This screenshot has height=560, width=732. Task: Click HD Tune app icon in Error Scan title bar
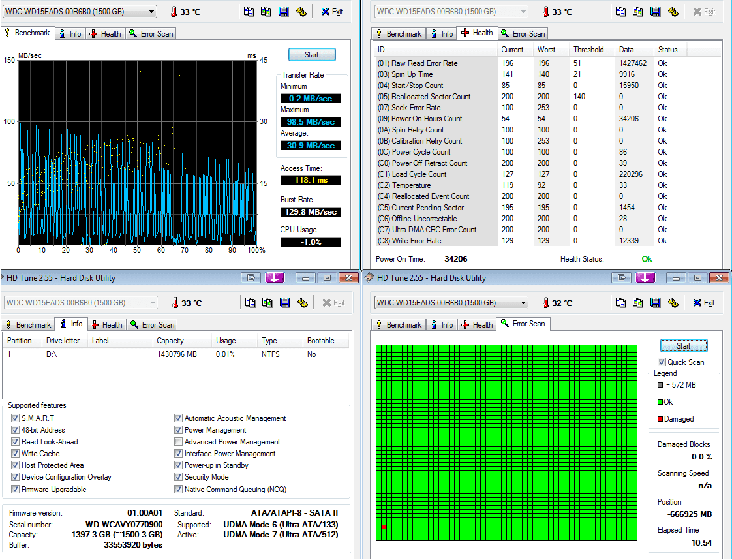click(369, 277)
